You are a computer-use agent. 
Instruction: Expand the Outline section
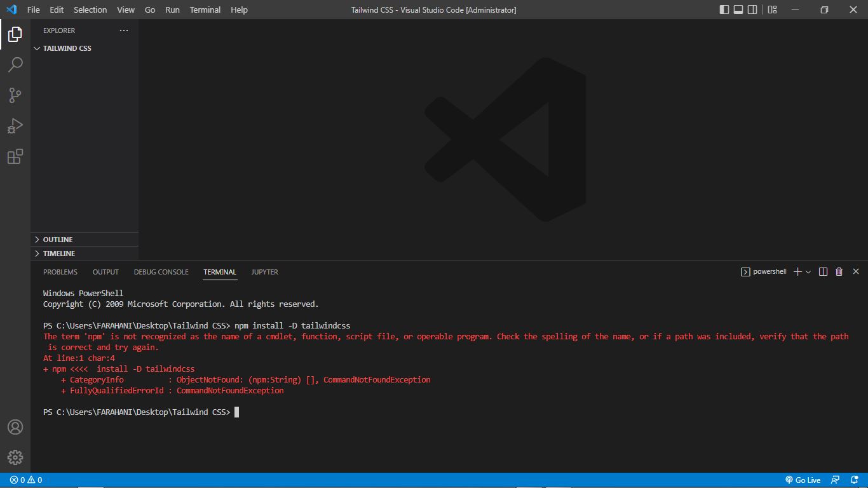click(x=85, y=240)
